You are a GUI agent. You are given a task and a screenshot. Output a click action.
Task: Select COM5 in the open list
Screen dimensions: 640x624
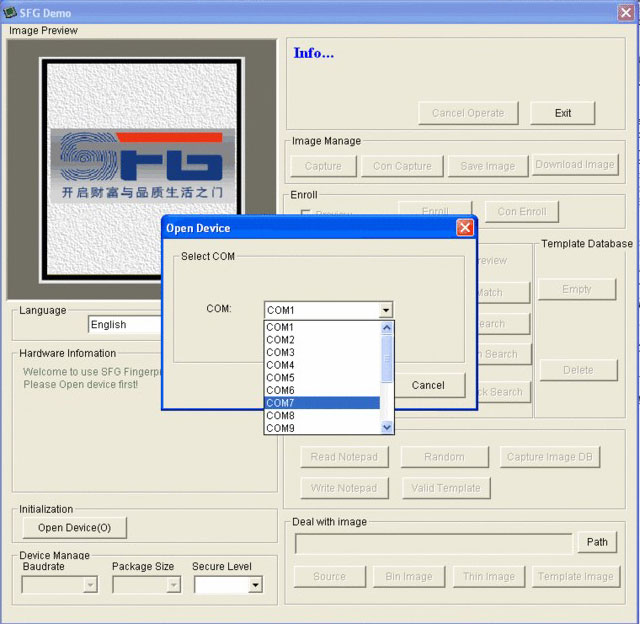322,378
